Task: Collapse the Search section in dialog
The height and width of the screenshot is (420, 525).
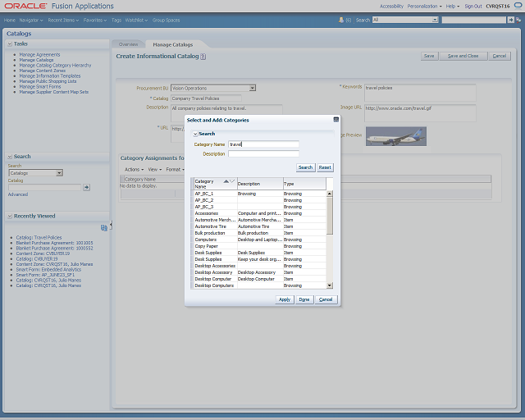Action: click(195, 134)
